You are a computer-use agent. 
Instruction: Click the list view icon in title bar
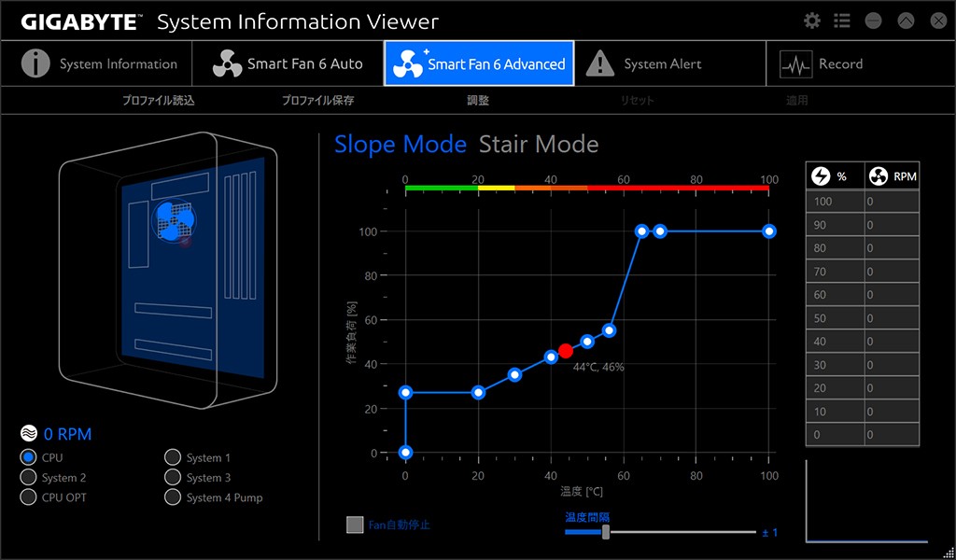(842, 21)
